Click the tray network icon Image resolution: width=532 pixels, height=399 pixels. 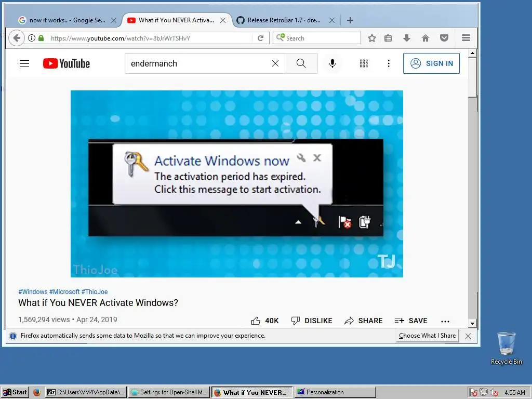(x=484, y=393)
